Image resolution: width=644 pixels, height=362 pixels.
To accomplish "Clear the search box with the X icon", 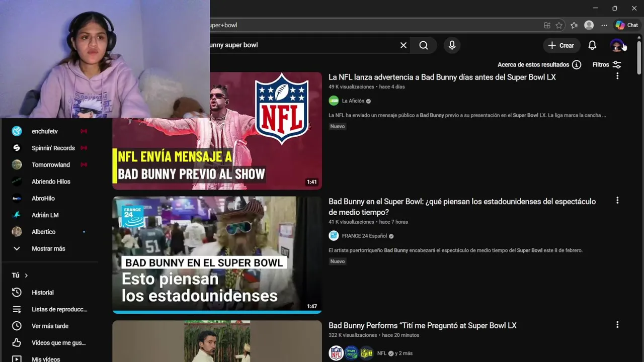I will [x=404, y=45].
